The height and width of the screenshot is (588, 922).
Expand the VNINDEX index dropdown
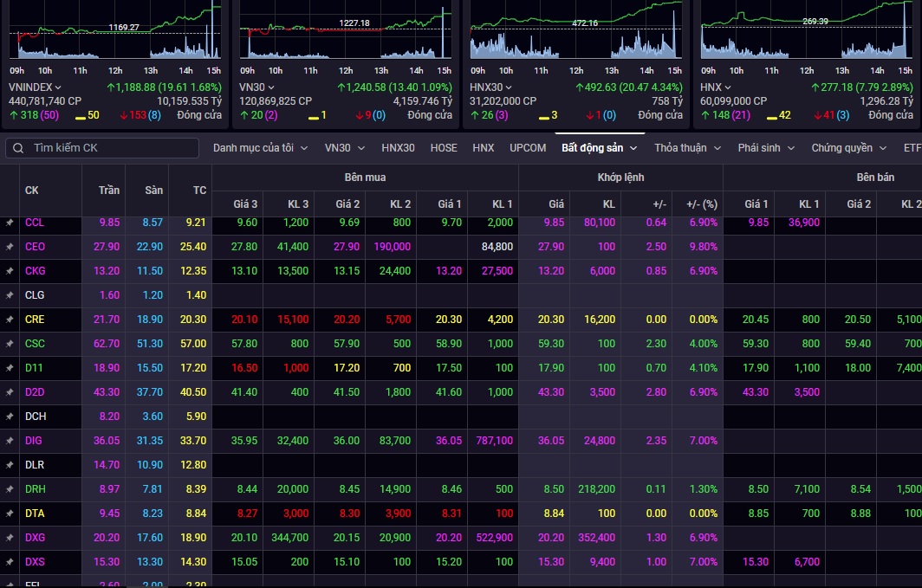tap(57, 87)
